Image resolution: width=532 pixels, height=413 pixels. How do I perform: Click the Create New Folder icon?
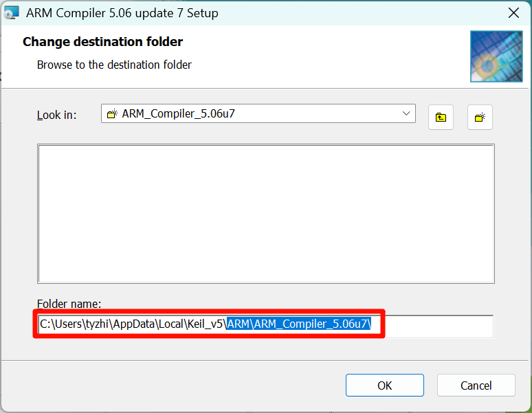pos(480,117)
